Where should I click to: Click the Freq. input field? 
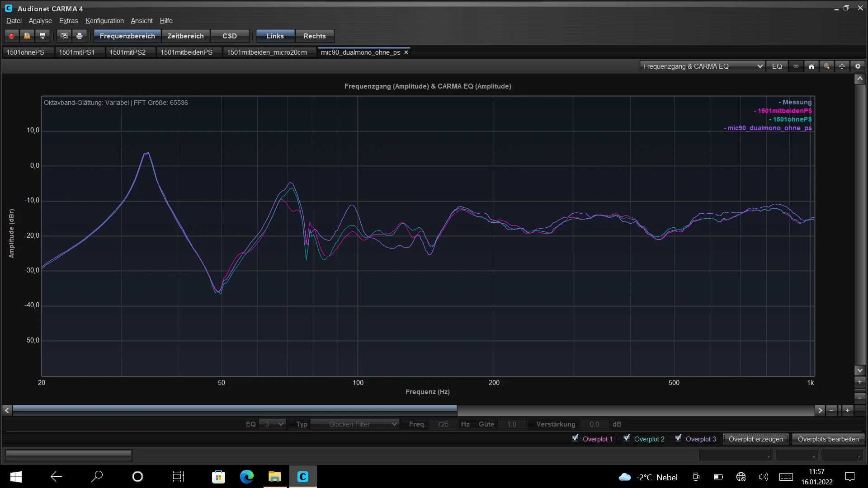[x=443, y=424]
